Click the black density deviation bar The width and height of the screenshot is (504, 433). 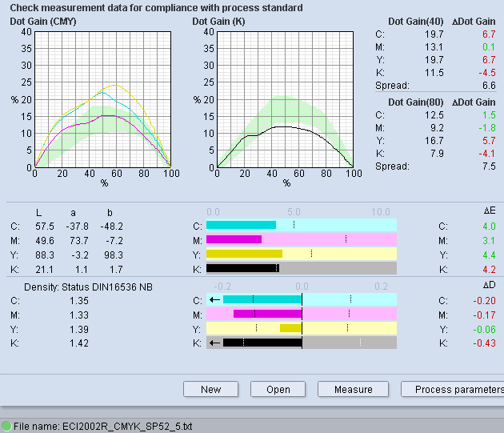[262, 343]
